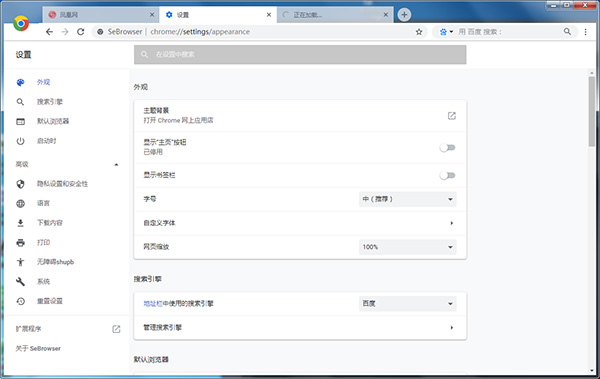Image resolution: width=600 pixels, height=379 pixels.
Task: Click the address bar URL
Action: point(200,32)
